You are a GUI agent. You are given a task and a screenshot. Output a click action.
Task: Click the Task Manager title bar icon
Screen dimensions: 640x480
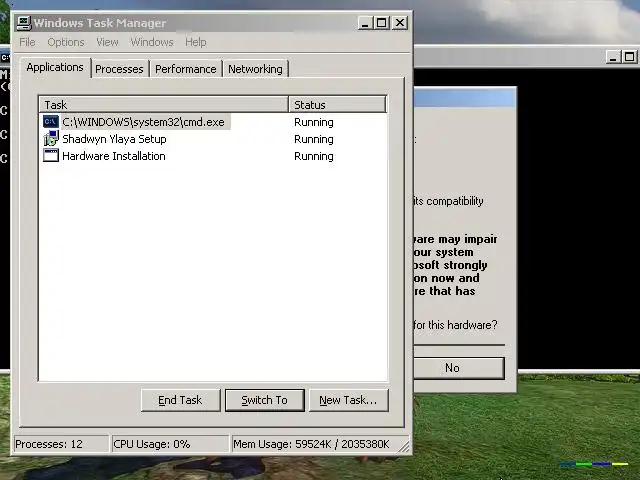click(24, 23)
